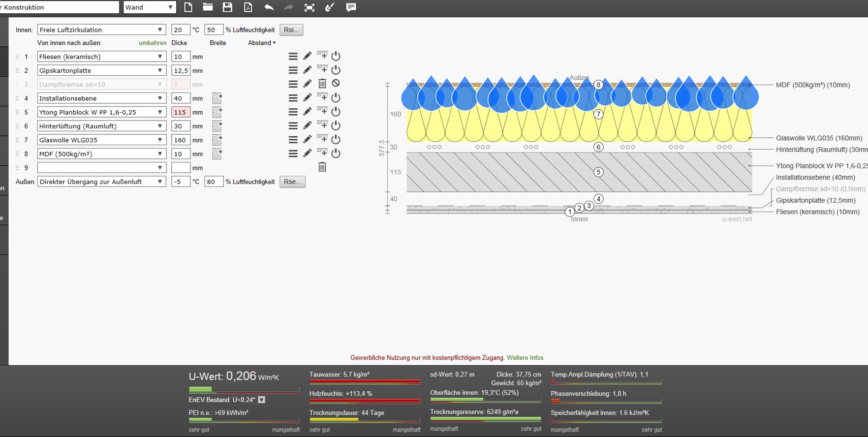Click the exterior humidity field showing 80

(x=214, y=182)
